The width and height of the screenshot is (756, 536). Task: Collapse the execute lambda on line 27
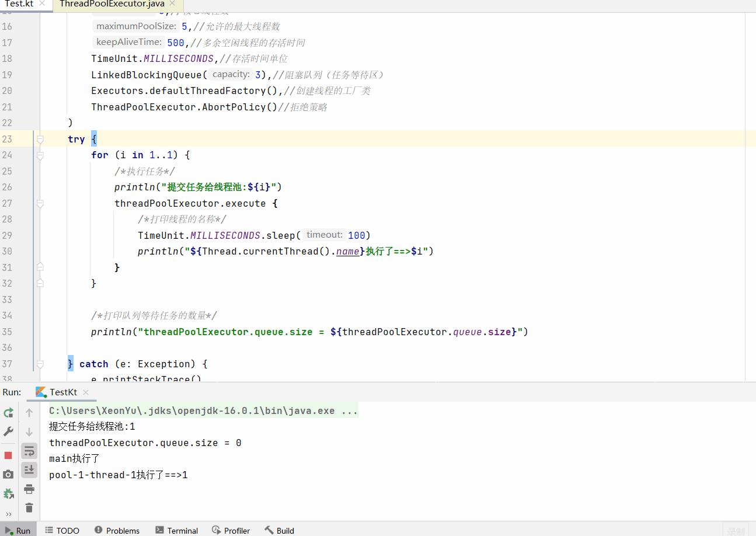pos(40,203)
